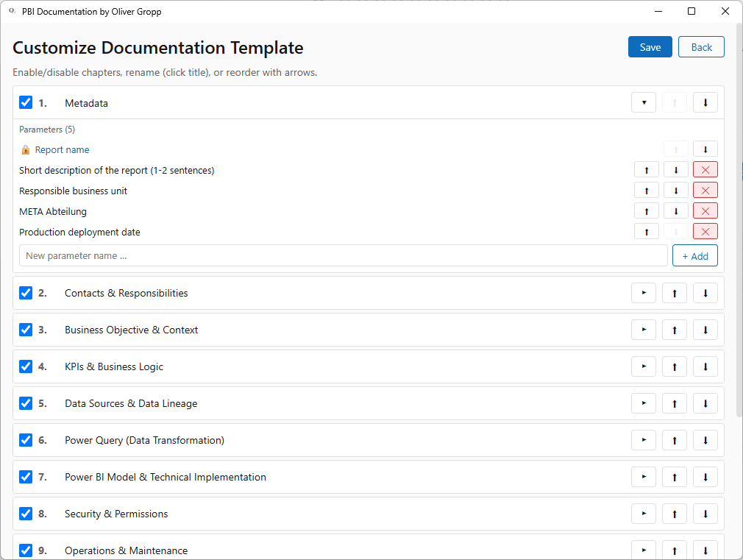743x560 pixels.
Task: Move Production deployment date up
Action: pos(647,232)
